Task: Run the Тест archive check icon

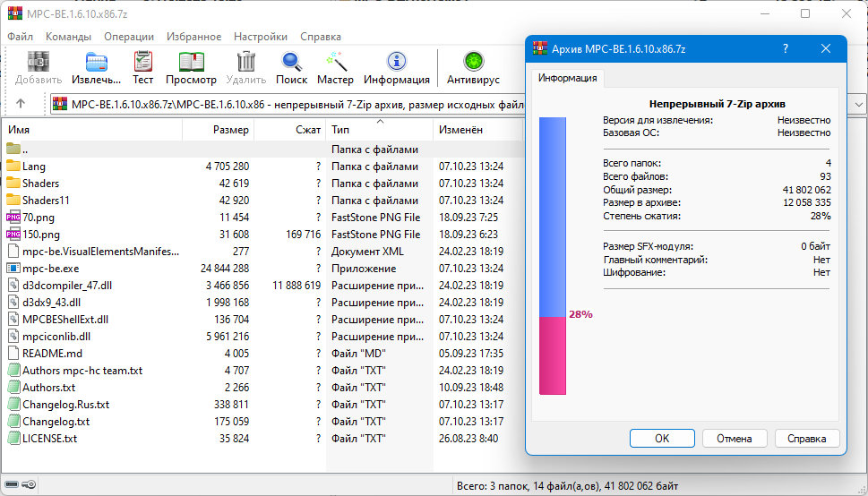Action: point(142,62)
